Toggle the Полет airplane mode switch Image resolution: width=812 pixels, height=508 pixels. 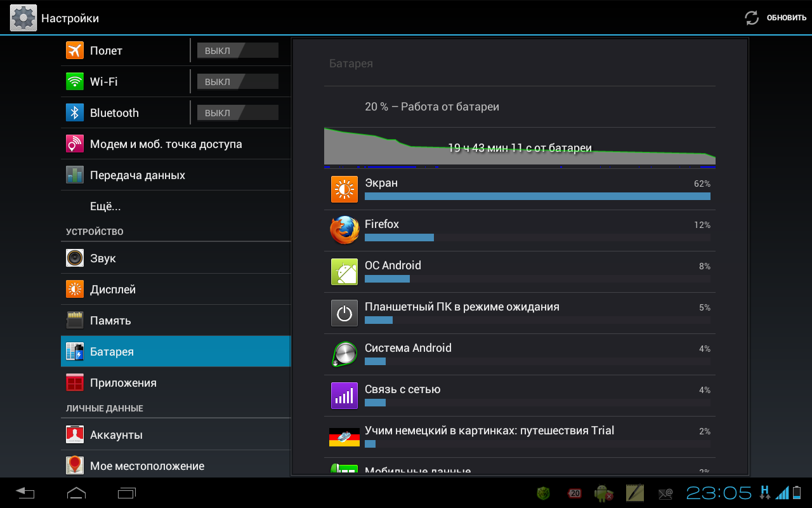pyautogui.click(x=238, y=50)
